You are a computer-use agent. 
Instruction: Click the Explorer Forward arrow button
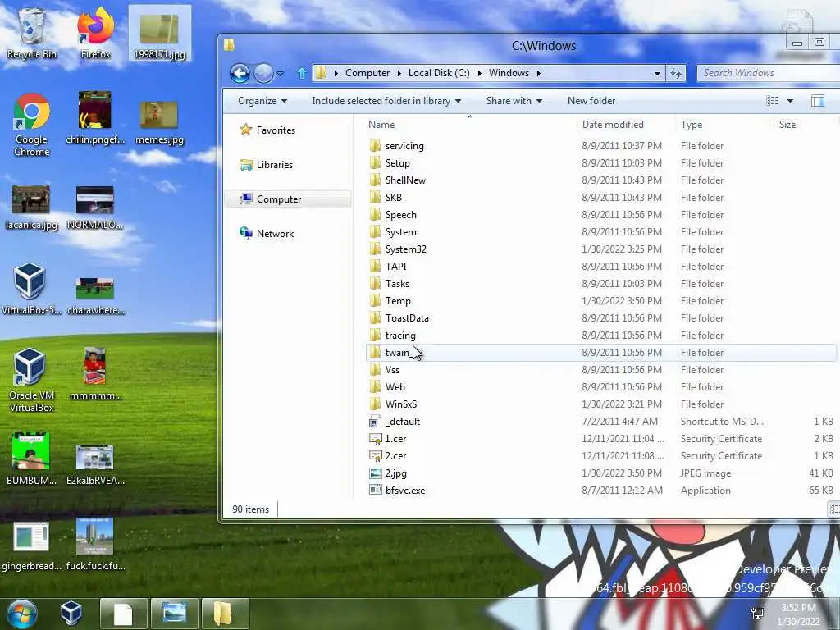tap(263, 73)
